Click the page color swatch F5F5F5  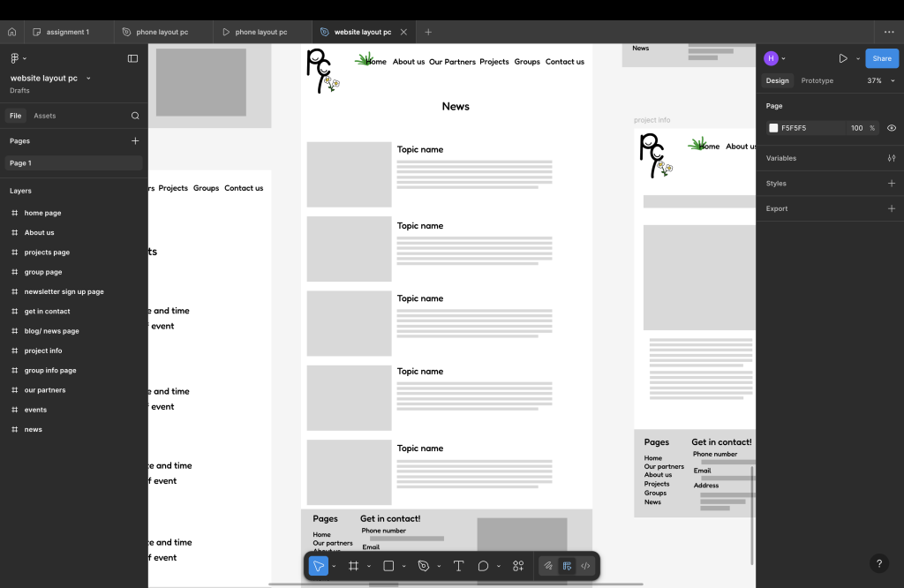(x=773, y=128)
